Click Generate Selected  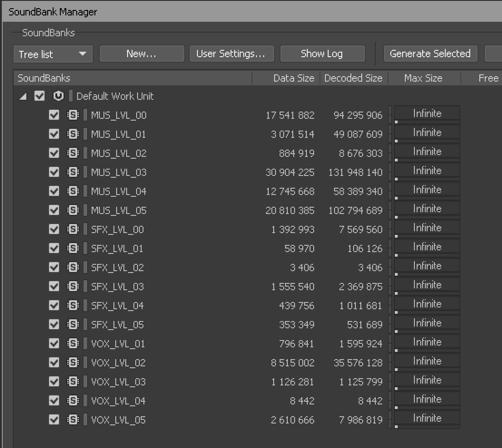coord(431,54)
